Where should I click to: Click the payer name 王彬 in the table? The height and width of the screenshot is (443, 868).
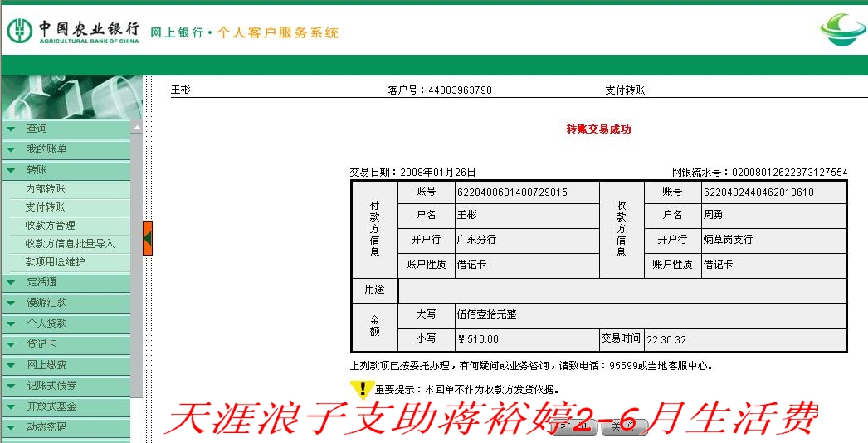[466, 214]
